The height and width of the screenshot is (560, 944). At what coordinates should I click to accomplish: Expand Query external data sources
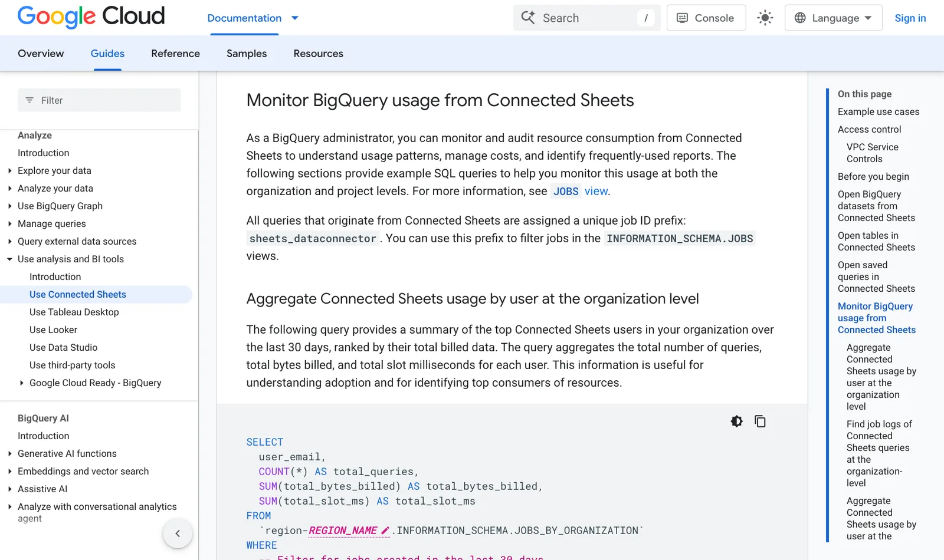(x=10, y=242)
